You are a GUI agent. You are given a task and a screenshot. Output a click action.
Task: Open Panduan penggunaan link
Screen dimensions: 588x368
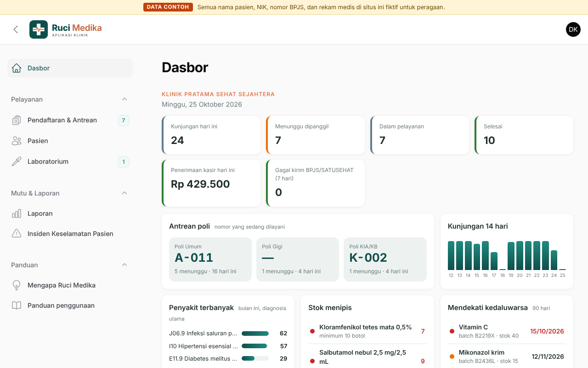point(70,305)
